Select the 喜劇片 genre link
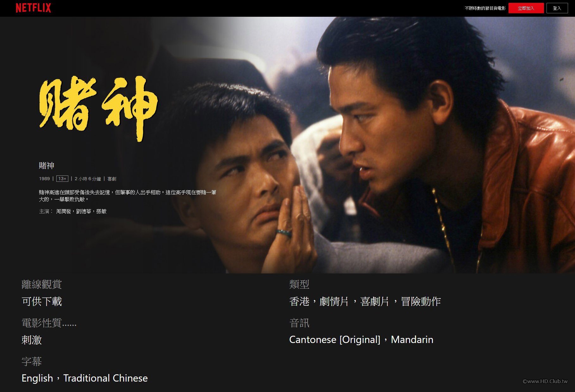The height and width of the screenshot is (392, 575). click(375, 301)
